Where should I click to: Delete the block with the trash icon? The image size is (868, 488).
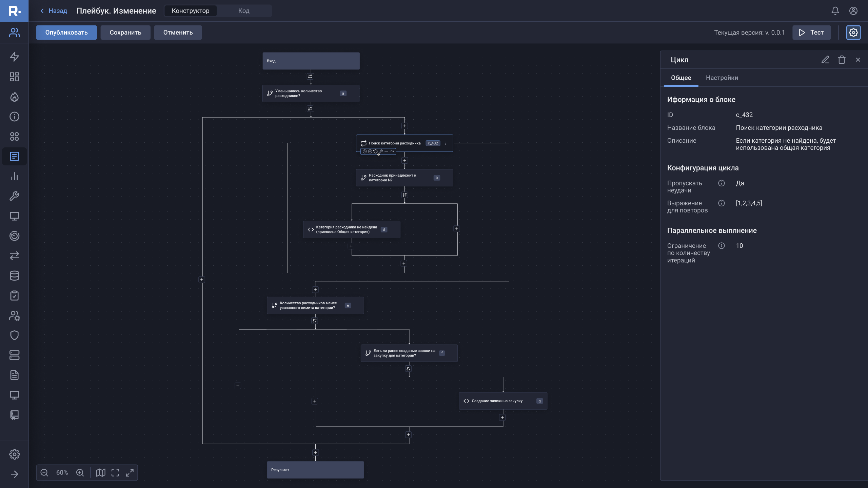[x=842, y=60]
